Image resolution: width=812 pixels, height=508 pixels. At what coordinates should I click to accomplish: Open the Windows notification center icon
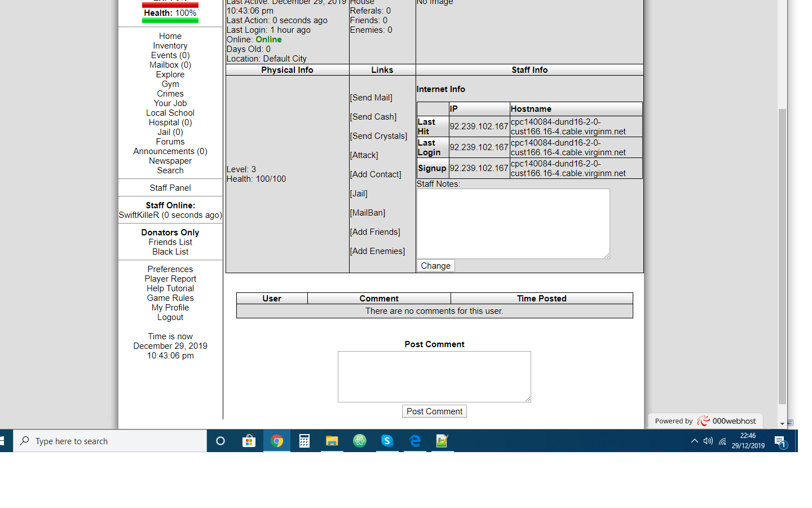[780, 441]
